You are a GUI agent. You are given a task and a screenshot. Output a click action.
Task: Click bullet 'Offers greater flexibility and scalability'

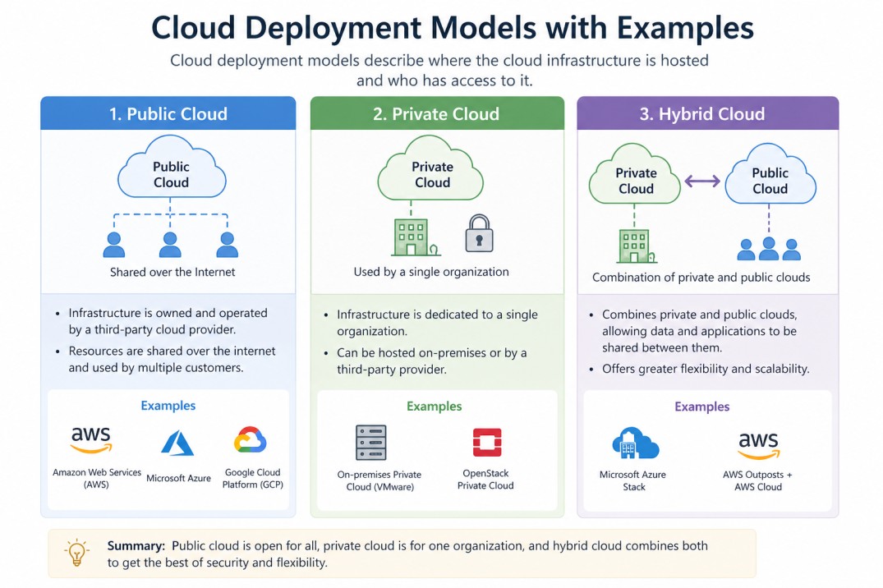pyautogui.click(x=706, y=369)
